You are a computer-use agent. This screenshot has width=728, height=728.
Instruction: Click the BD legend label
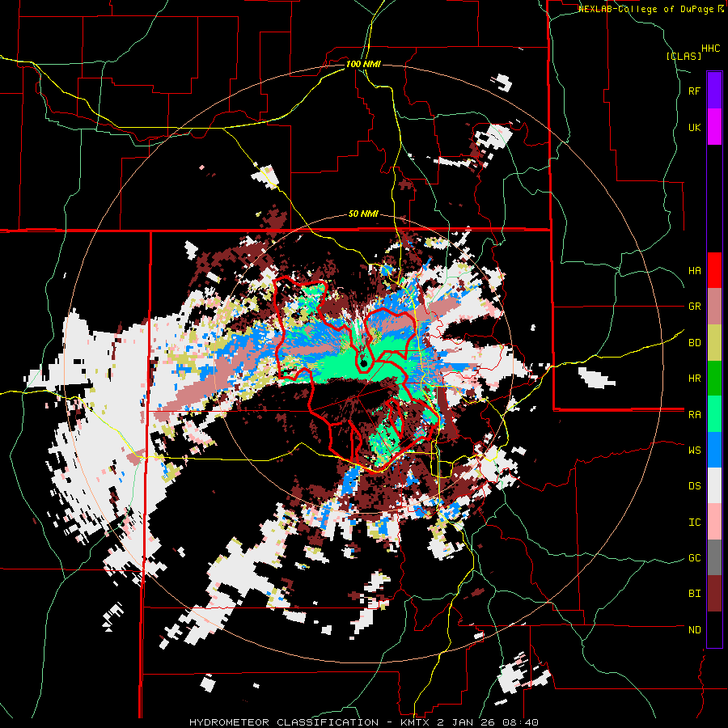694,343
